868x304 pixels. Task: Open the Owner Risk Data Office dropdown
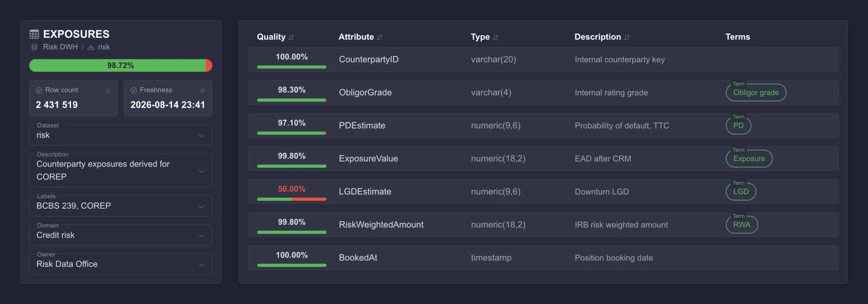[x=121, y=264]
